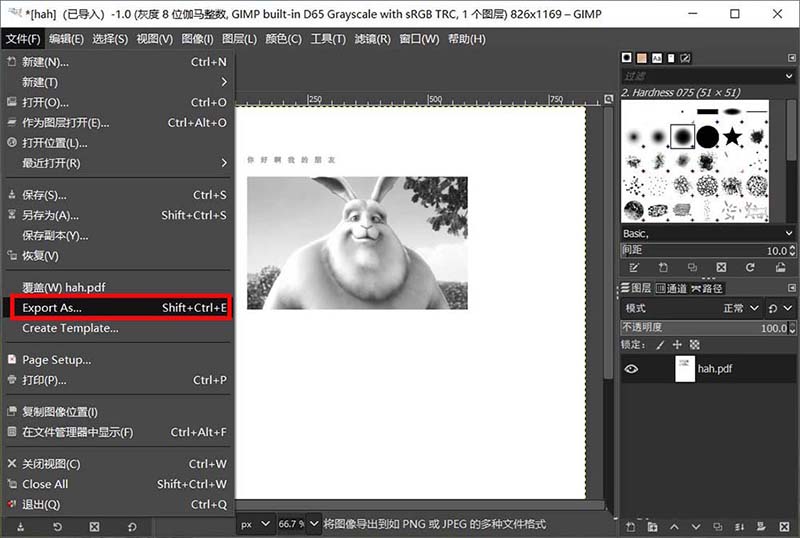Choose Close All menu item
The image size is (800, 538).
click(x=117, y=484)
